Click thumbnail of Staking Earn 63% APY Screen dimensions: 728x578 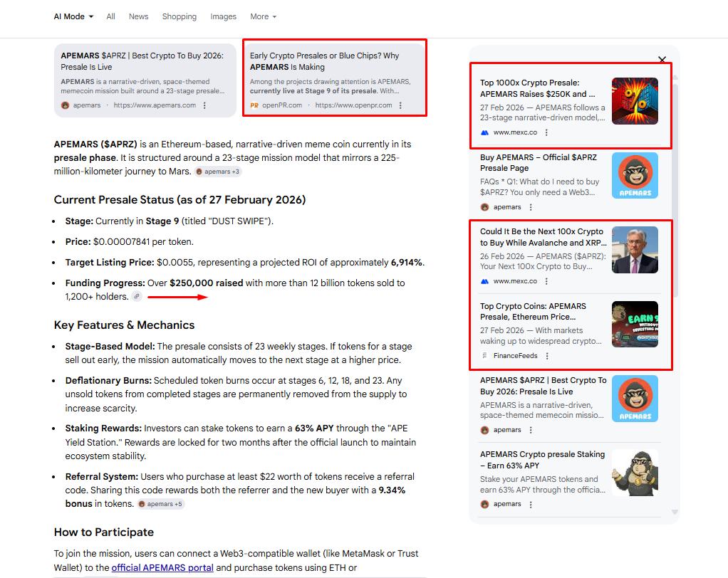pyautogui.click(x=635, y=473)
